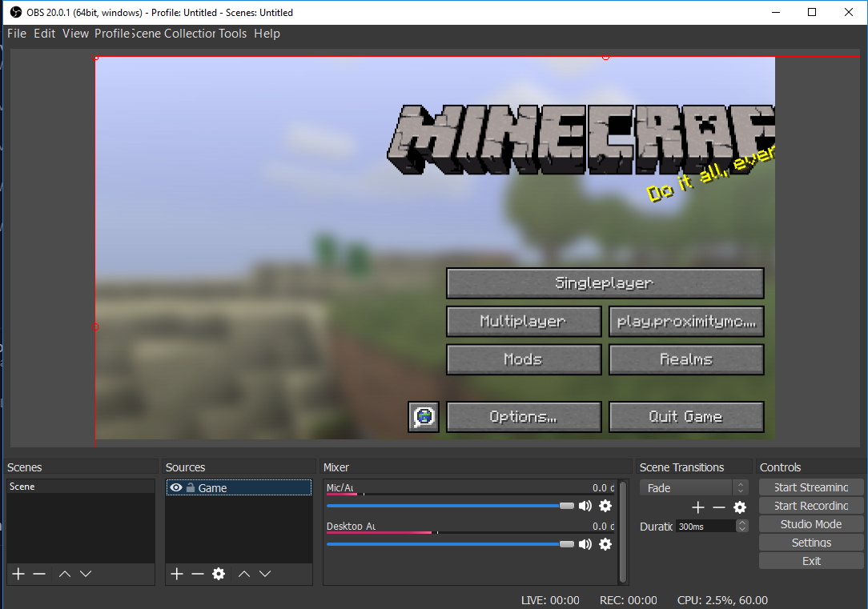
Task: Move source up in the list
Action: (244, 574)
